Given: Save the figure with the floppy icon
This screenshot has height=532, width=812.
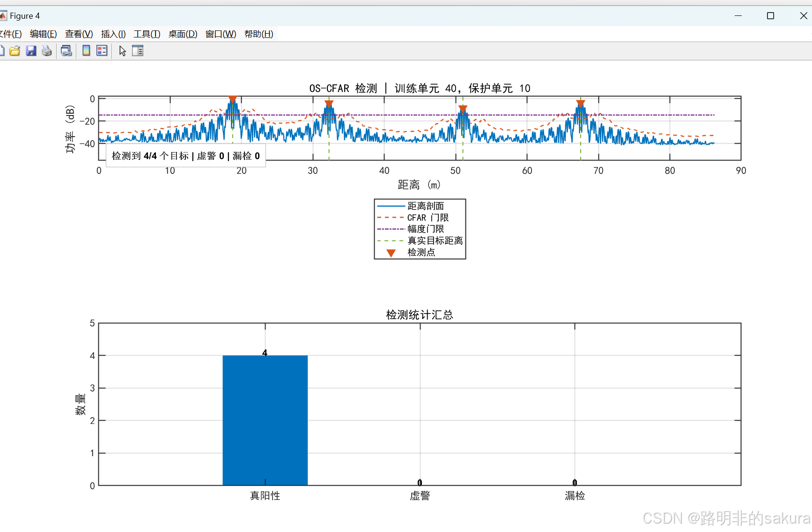Looking at the screenshot, I should point(31,51).
